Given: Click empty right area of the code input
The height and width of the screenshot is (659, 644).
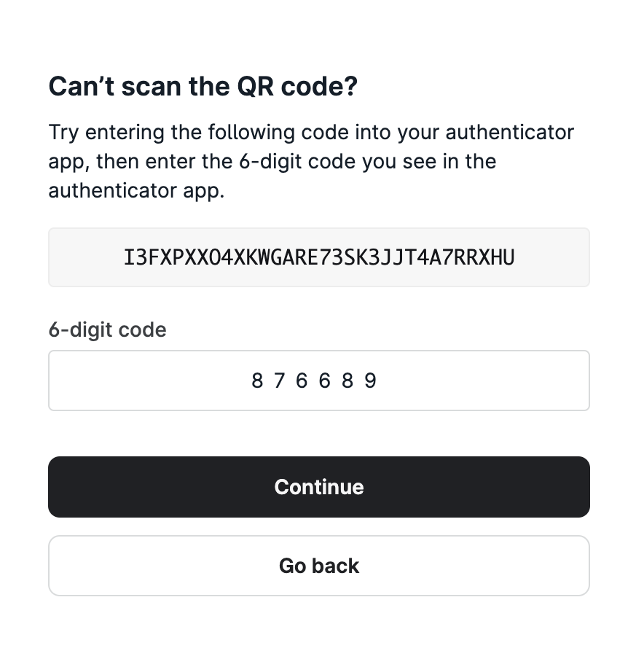Looking at the screenshot, I should [483, 381].
